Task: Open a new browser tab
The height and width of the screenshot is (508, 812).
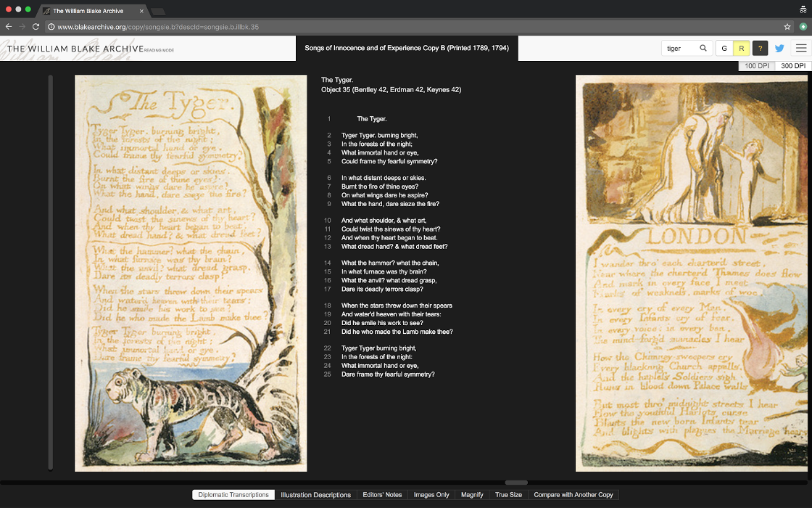Action: (159, 12)
